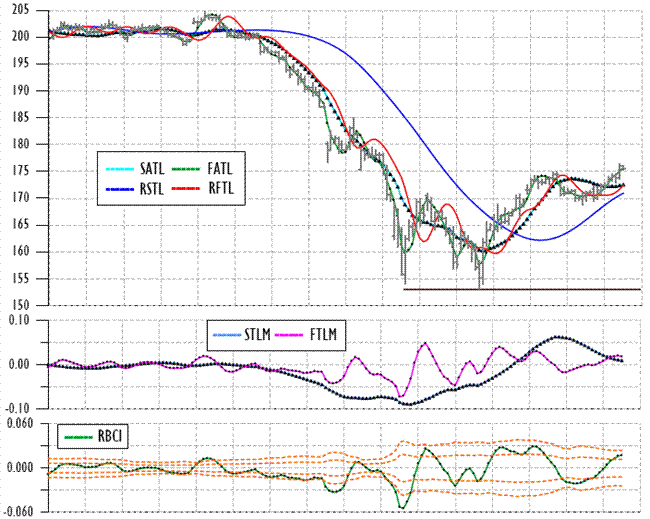Click the 170 price axis label

coord(21,198)
